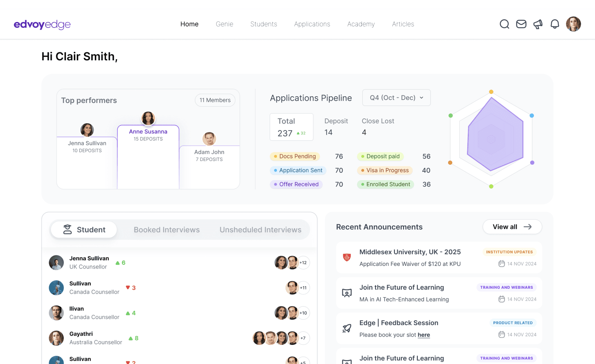Viewport: 595px width, 364px height.
Task: Click the edvoyedge logo
Action: pyautogui.click(x=42, y=24)
